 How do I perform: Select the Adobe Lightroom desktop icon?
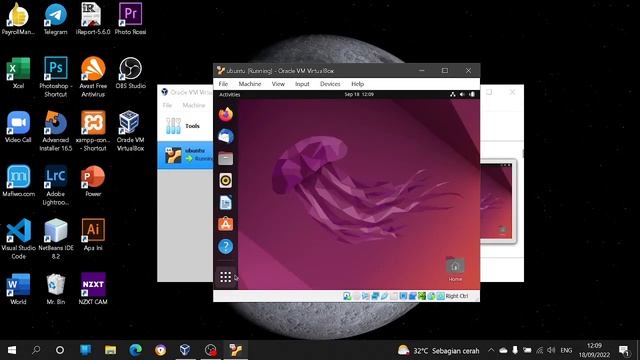click(56, 185)
